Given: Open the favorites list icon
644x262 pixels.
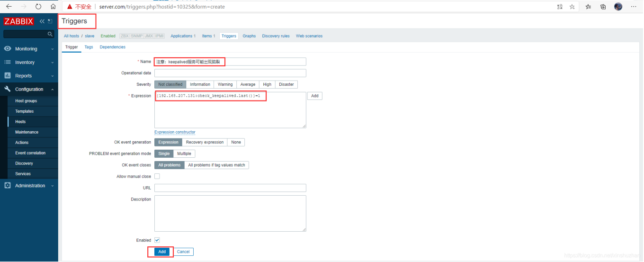Looking at the screenshot, I should [588, 7].
